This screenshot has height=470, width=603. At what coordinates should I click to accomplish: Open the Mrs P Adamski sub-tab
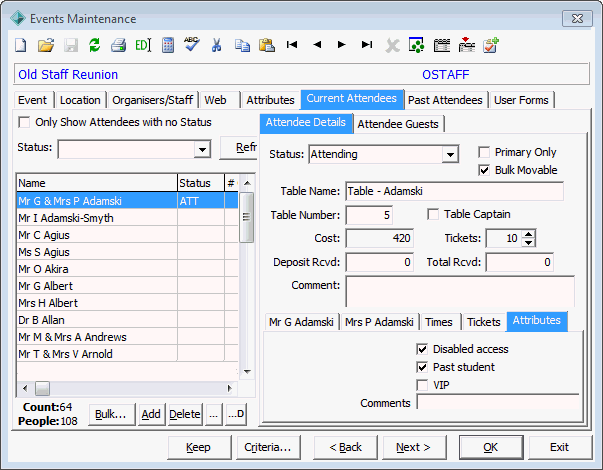pyautogui.click(x=379, y=322)
